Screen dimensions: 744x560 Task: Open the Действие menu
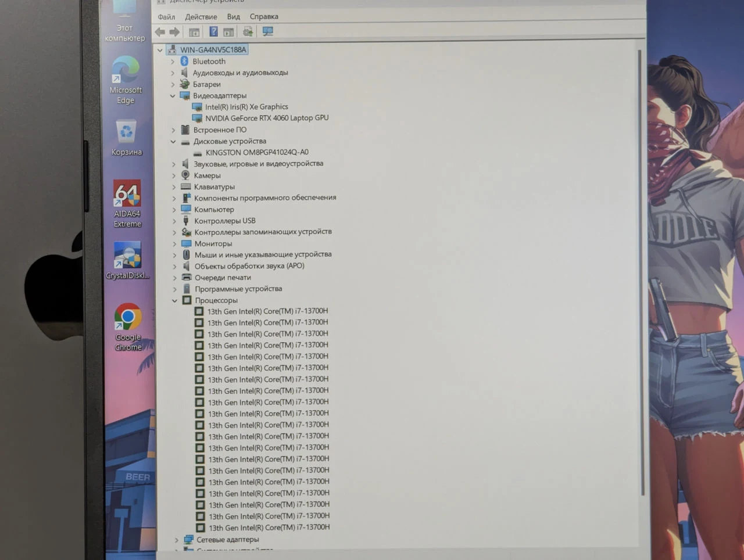(x=201, y=17)
